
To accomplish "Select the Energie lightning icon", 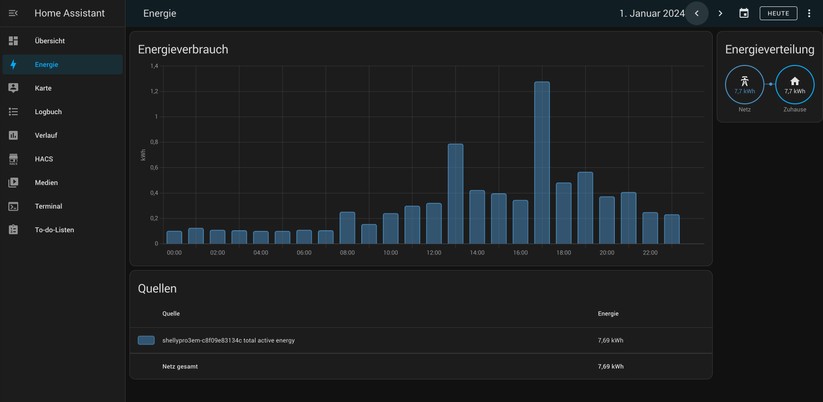I will pos(13,65).
